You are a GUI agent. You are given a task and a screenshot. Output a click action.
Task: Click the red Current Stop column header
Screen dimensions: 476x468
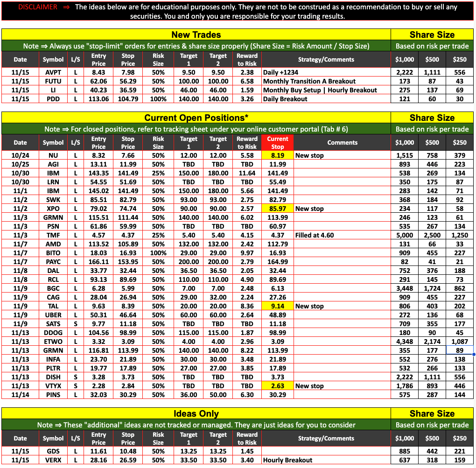pyautogui.click(x=277, y=142)
